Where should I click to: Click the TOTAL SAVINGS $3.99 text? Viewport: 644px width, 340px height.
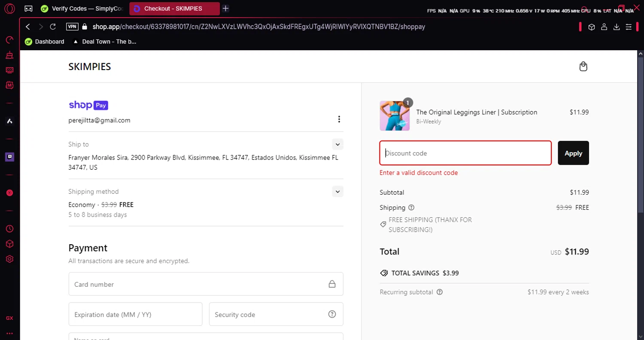coord(425,273)
